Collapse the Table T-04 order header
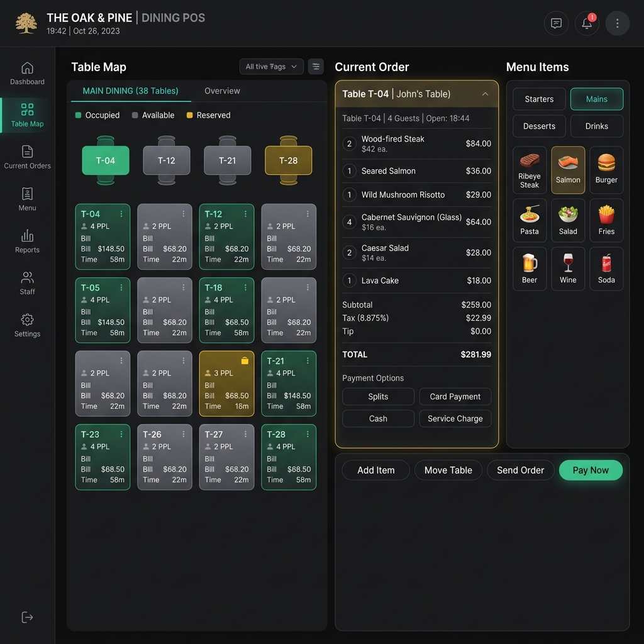This screenshot has height=644, width=644. pos(485,94)
